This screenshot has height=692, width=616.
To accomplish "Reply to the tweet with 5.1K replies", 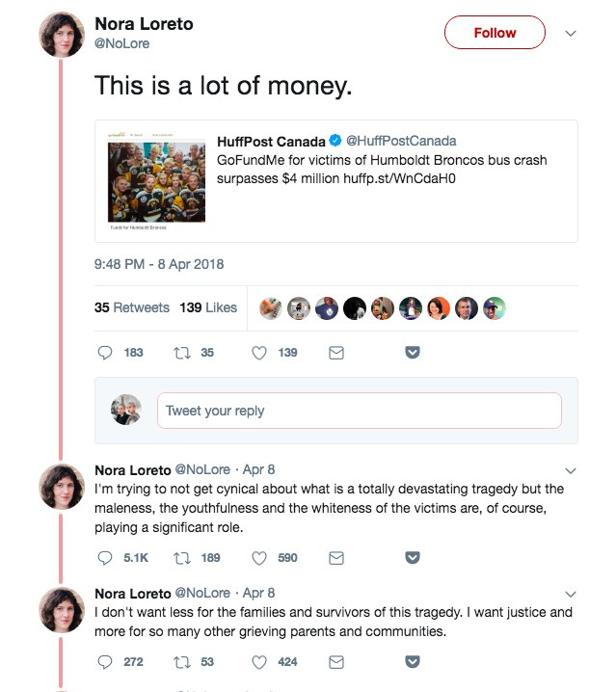I will coord(105,558).
